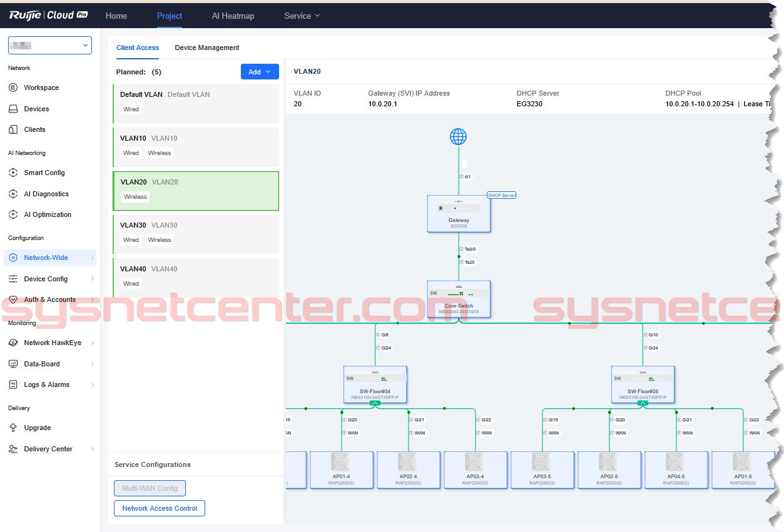Click the Smart Config sidebar icon
Image resolution: width=784 pixels, height=532 pixels.
pos(13,173)
